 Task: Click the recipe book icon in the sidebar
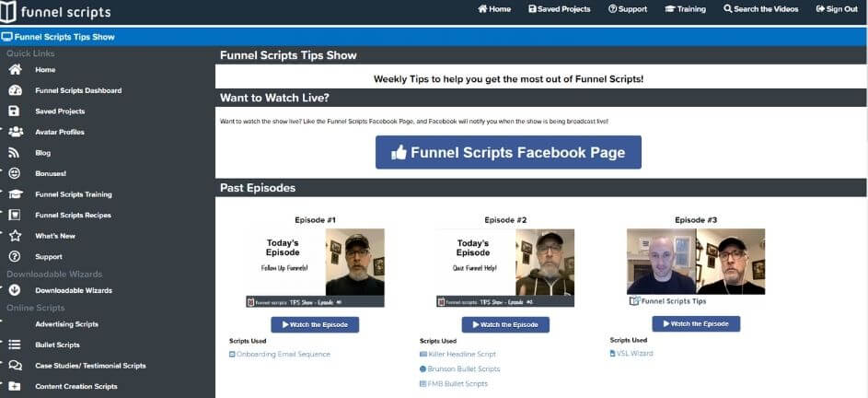point(15,215)
